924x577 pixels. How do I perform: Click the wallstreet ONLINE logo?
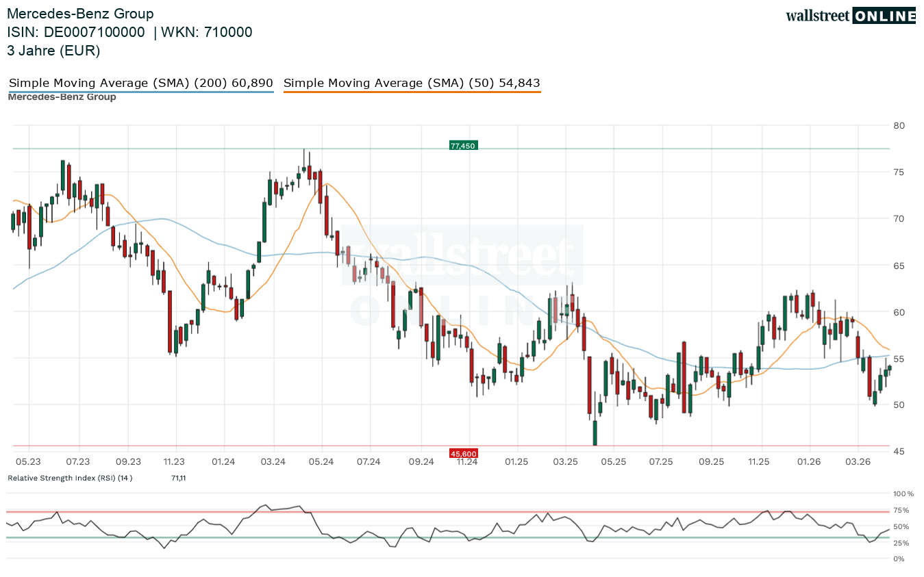point(851,15)
